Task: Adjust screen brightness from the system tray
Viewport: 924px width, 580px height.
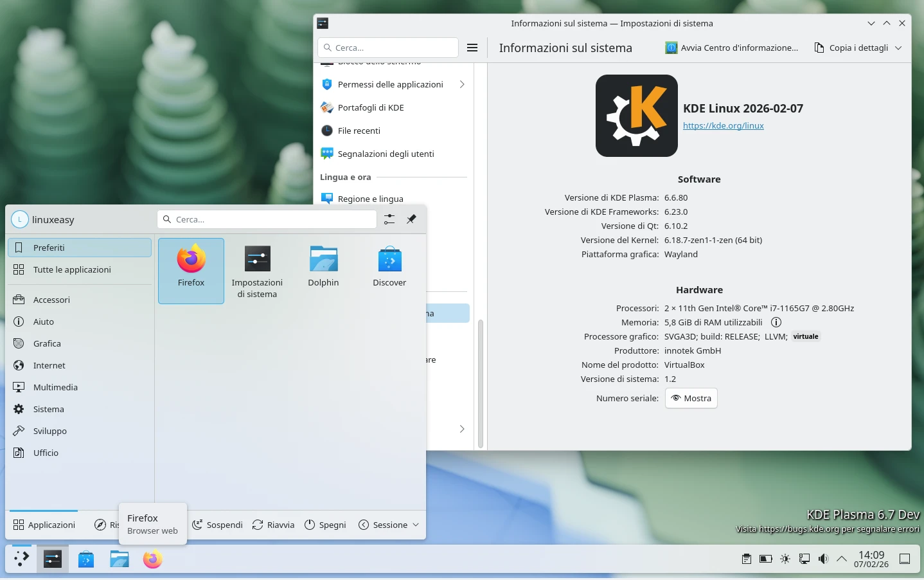Action: click(785, 559)
